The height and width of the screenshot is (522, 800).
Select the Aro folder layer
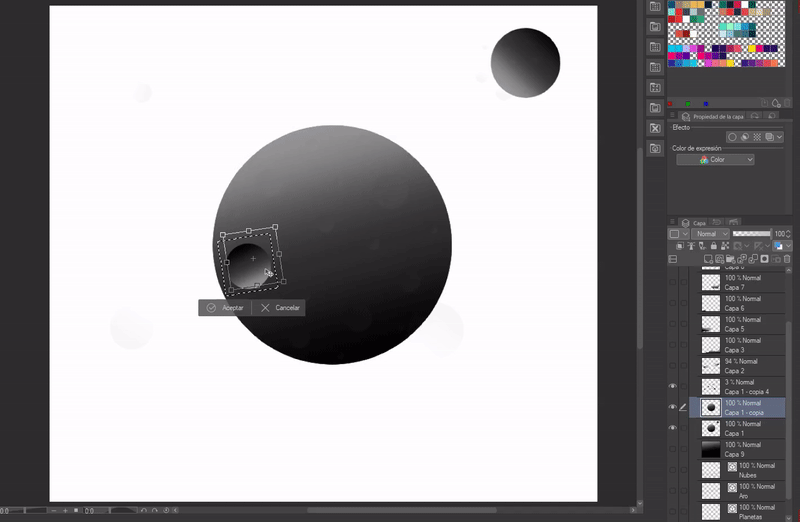[742, 491]
